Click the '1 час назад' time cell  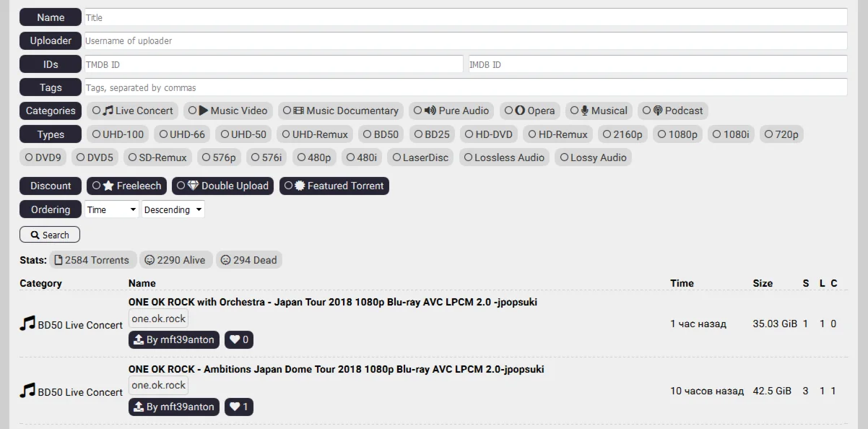[x=698, y=324]
